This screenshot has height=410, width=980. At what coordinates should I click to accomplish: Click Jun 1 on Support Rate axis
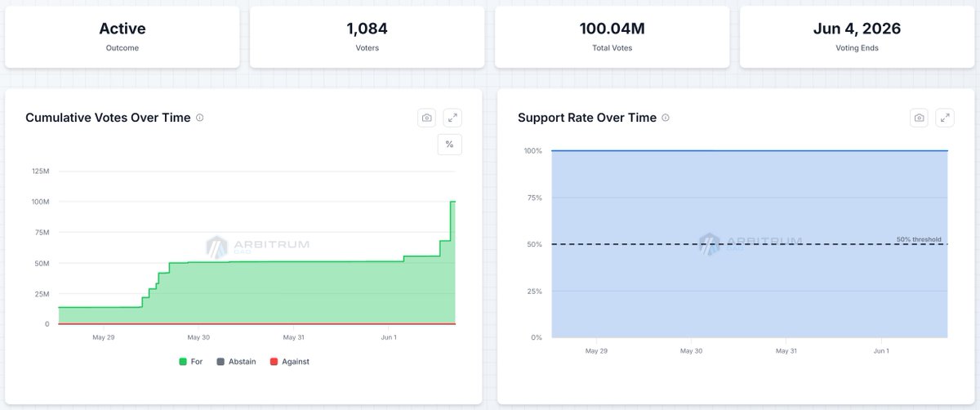click(881, 350)
